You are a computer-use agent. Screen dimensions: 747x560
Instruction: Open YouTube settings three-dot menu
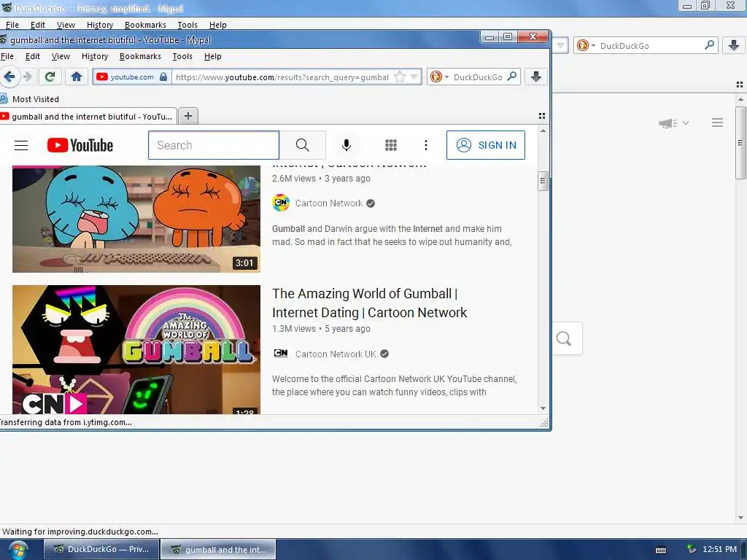pos(426,145)
